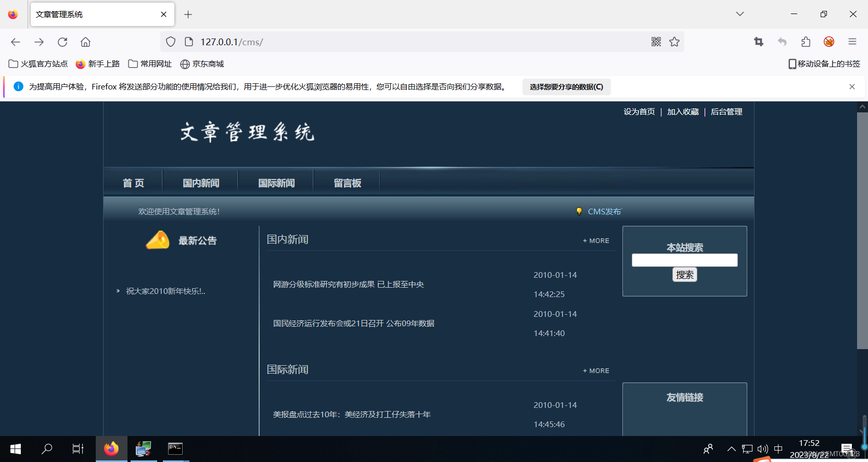Open 京东商城 bookmark
This screenshot has height=462, width=868.
[202, 64]
